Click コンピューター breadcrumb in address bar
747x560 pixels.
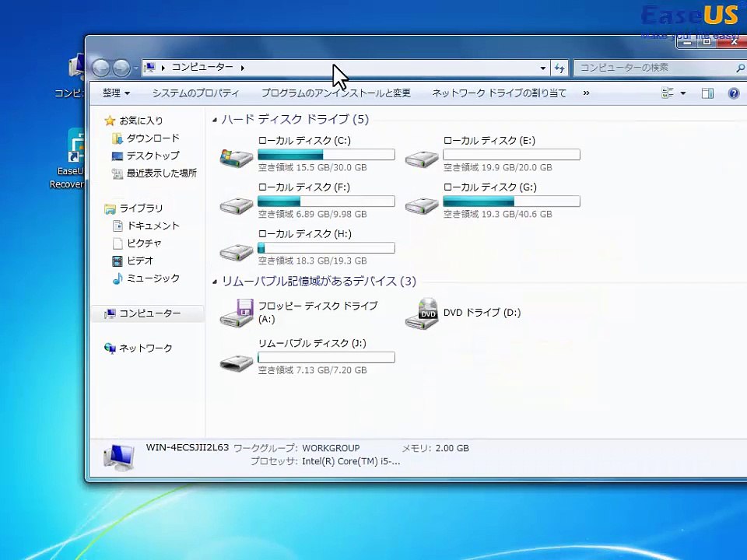click(202, 67)
